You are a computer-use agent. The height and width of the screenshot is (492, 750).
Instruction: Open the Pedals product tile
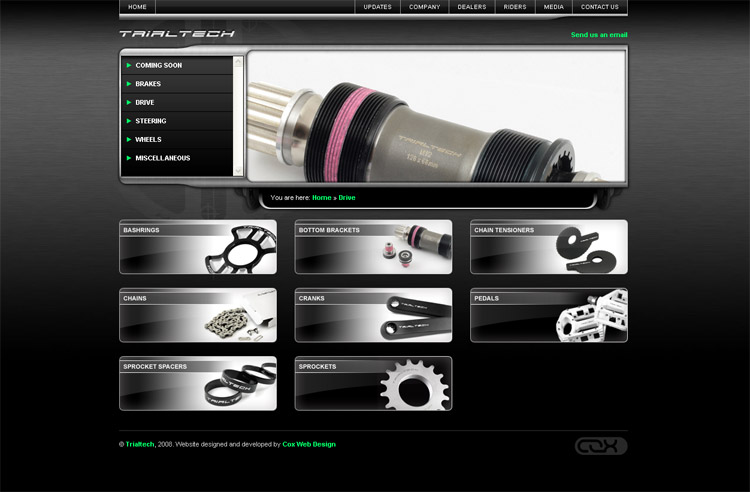tap(549, 315)
